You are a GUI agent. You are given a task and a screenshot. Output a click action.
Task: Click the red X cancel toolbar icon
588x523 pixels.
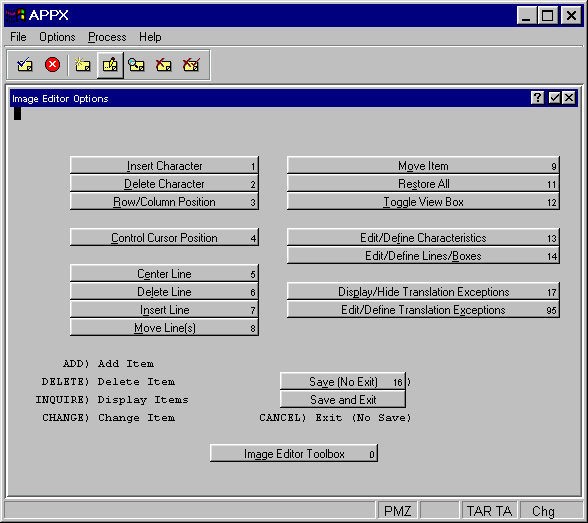[x=52, y=64]
